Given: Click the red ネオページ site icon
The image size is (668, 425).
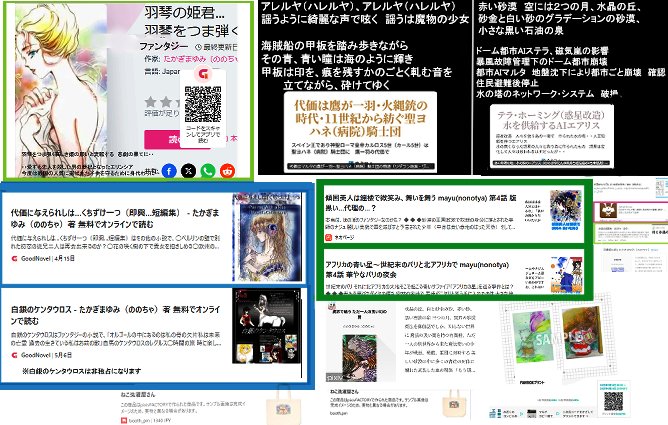Looking at the screenshot, I should click(328, 238).
